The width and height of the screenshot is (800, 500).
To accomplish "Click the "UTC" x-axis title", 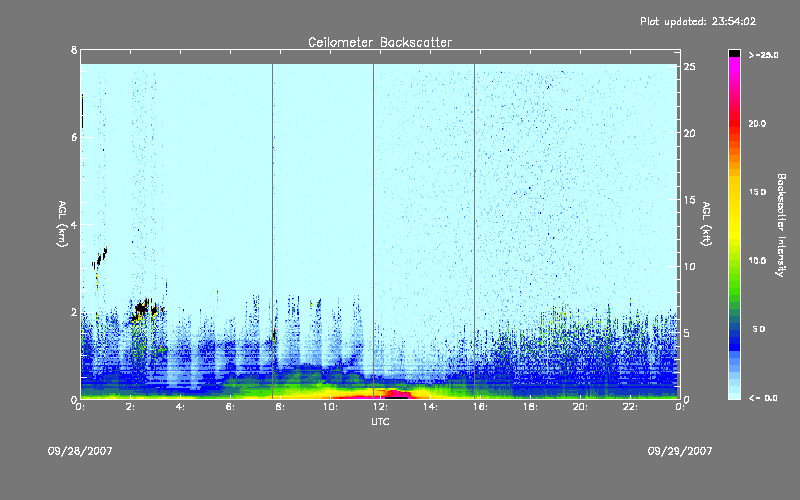I will pyautogui.click(x=380, y=421).
